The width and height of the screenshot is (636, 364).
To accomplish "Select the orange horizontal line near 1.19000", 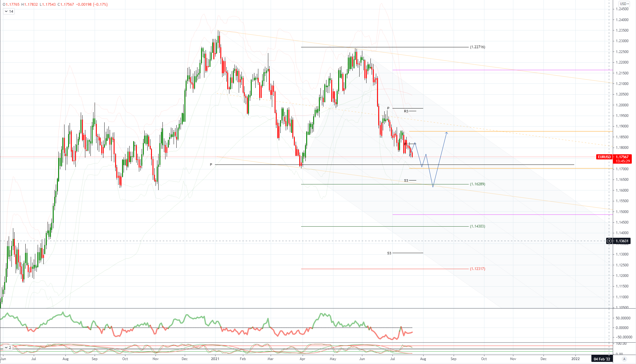I will 511,131.
